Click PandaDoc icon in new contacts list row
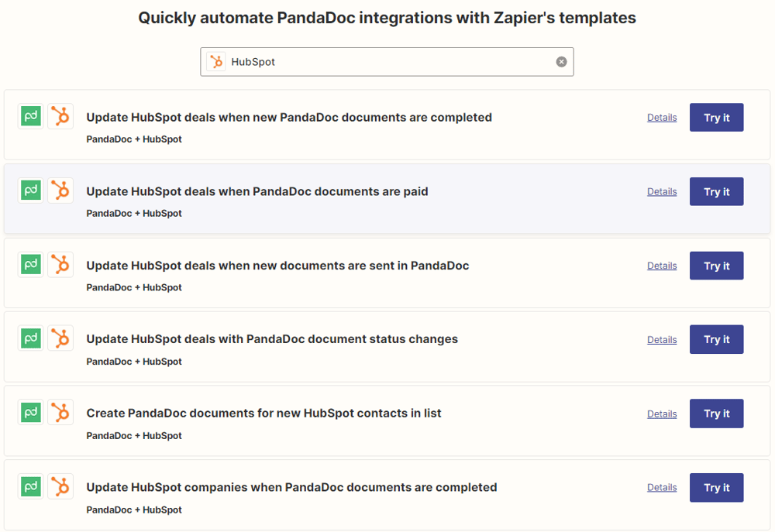 [31, 413]
